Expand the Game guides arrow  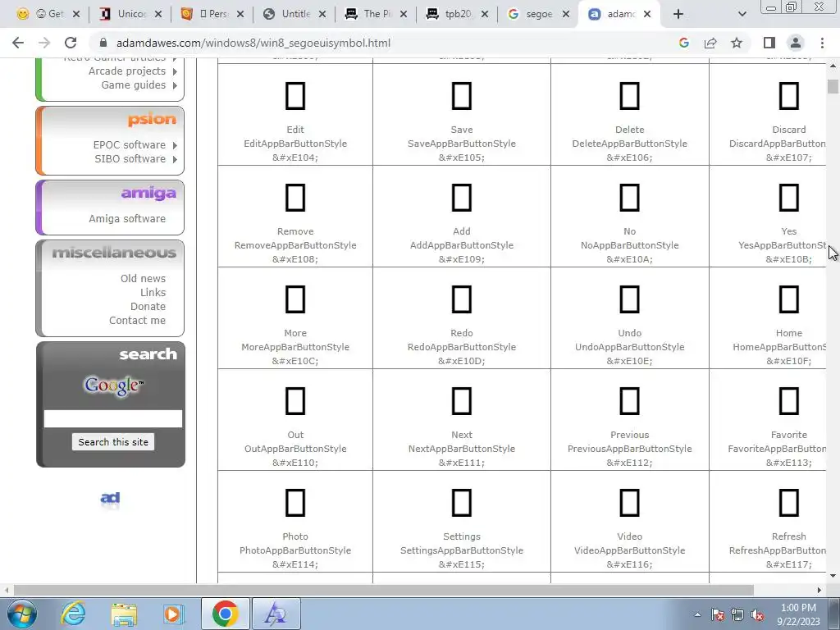pyautogui.click(x=175, y=85)
